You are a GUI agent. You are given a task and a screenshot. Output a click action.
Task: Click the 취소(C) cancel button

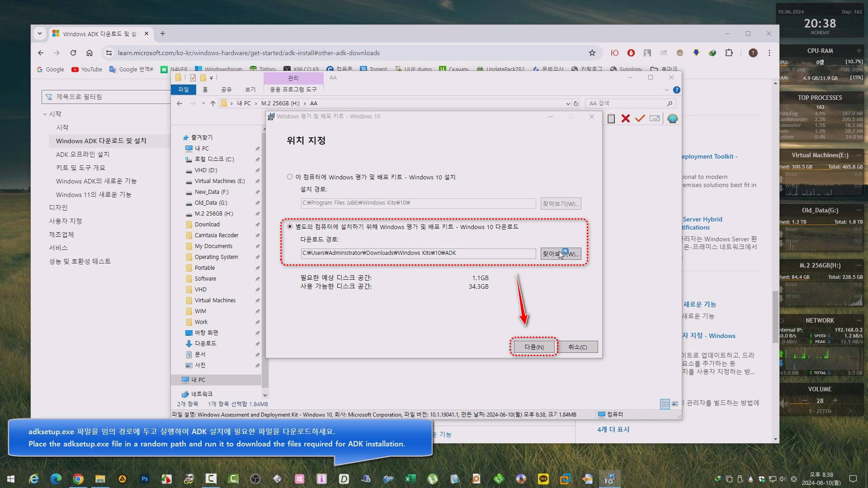(x=577, y=347)
